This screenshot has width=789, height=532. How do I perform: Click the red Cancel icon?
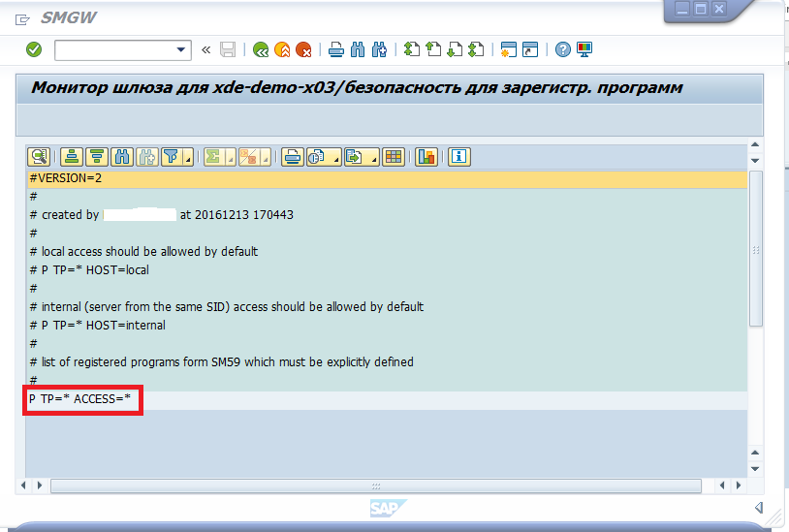coord(303,49)
